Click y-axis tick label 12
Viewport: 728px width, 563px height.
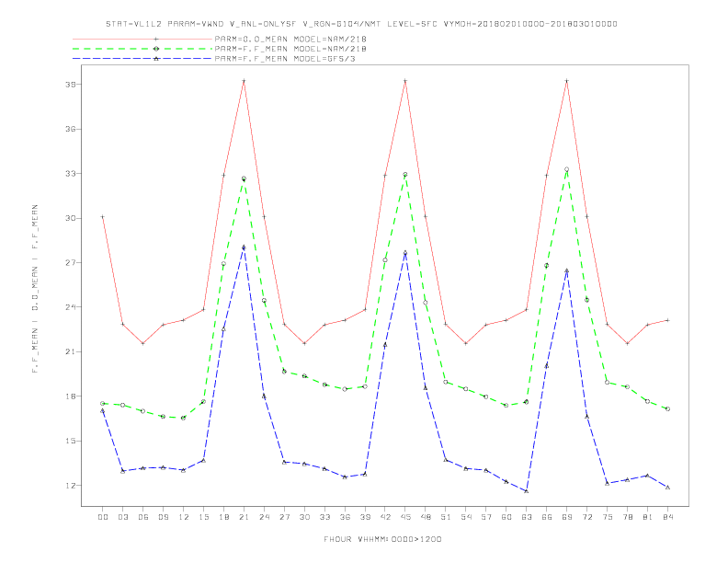[x=71, y=486]
